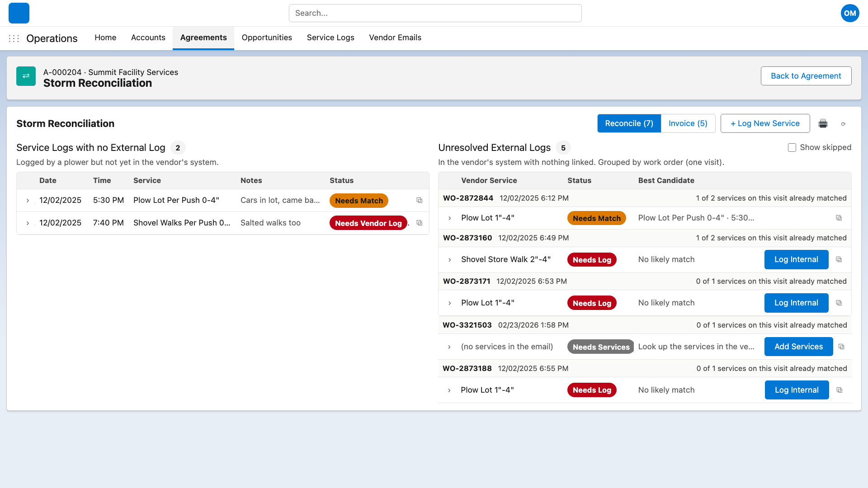Screen dimensions: 868x488
Task: Log Internal for WO-2873188 Plow Lot
Action: pyautogui.click(x=797, y=390)
